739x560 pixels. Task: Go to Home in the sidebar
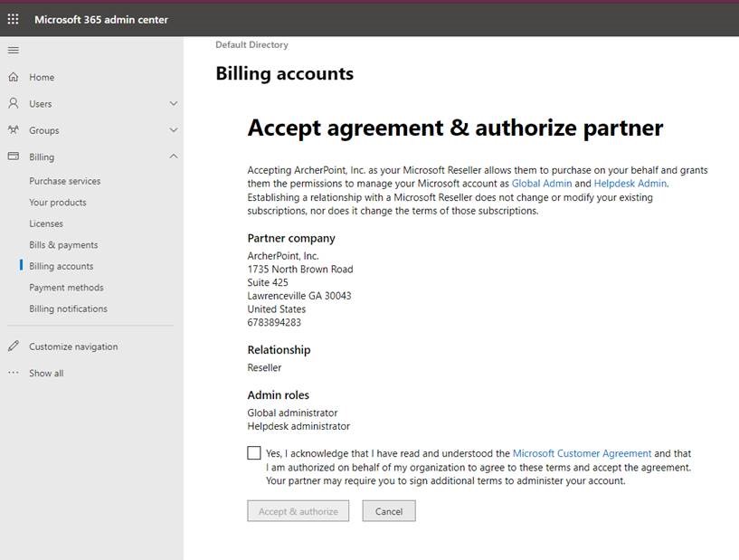pos(42,77)
